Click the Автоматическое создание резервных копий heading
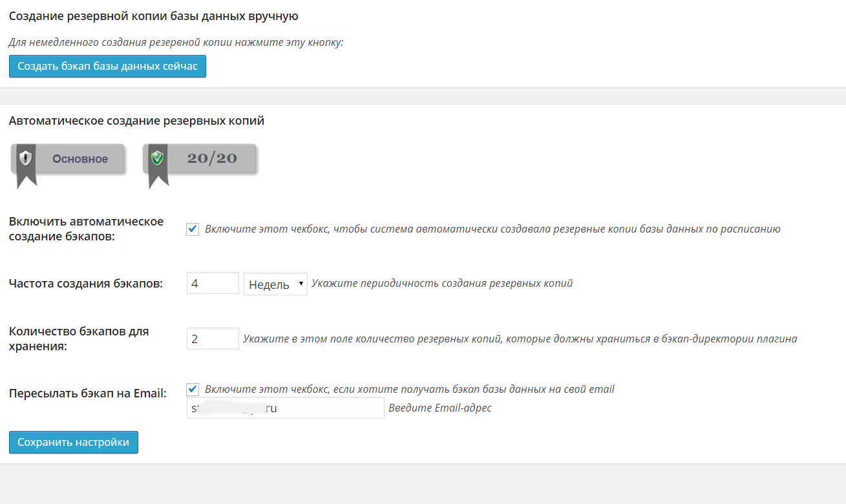Viewport: 846px width, 504px height. pyautogui.click(x=136, y=121)
